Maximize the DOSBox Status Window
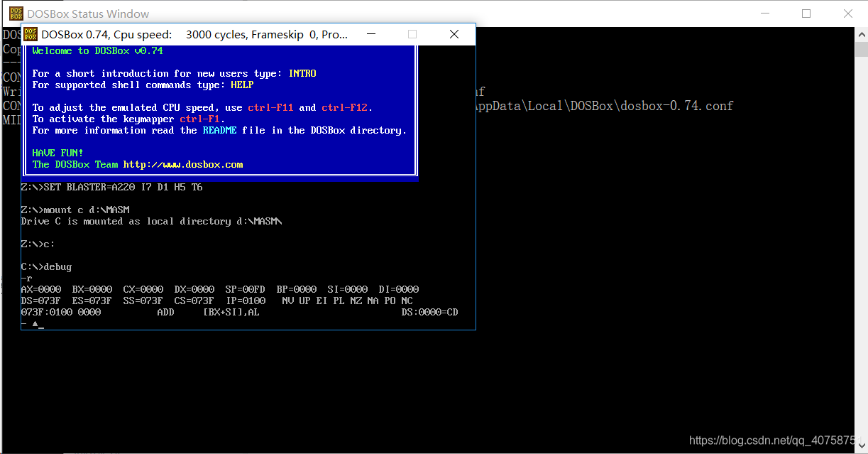The width and height of the screenshot is (868, 454). click(x=806, y=13)
